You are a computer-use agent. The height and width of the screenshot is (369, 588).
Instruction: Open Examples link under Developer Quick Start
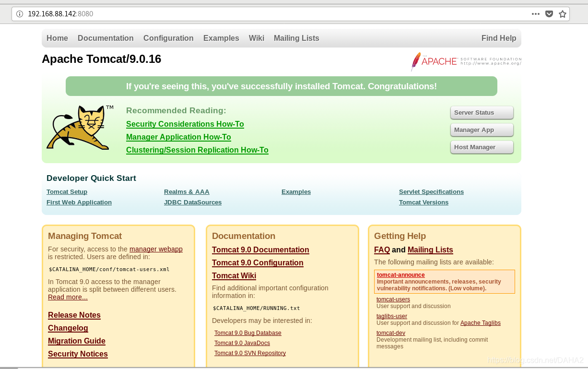(x=296, y=191)
